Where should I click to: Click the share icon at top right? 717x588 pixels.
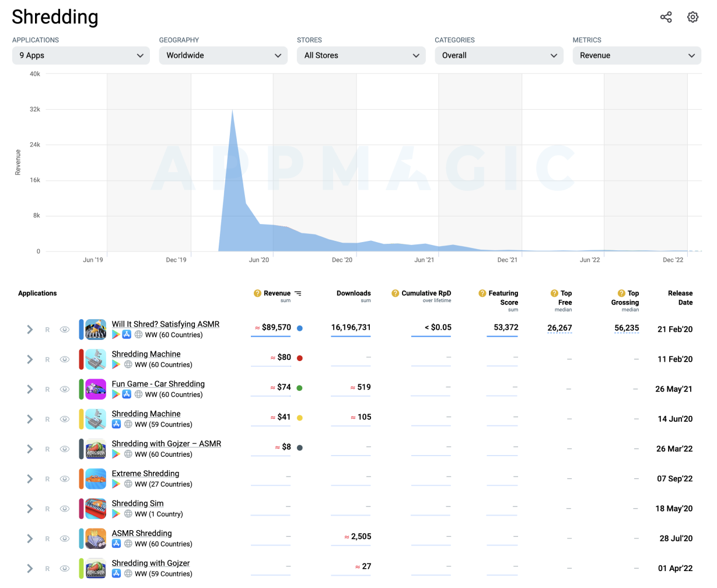point(666,17)
